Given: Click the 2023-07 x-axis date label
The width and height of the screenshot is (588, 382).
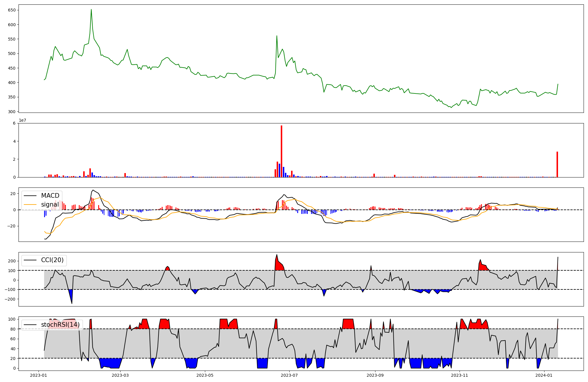Looking at the screenshot, I should click(289, 375).
